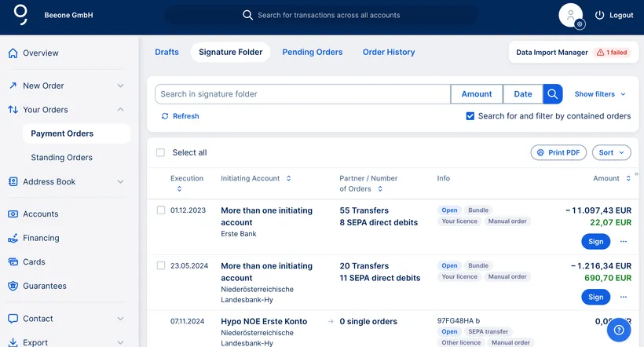Click the user profile avatar icon
Screen dimensions: 644x347
tap(570, 15)
